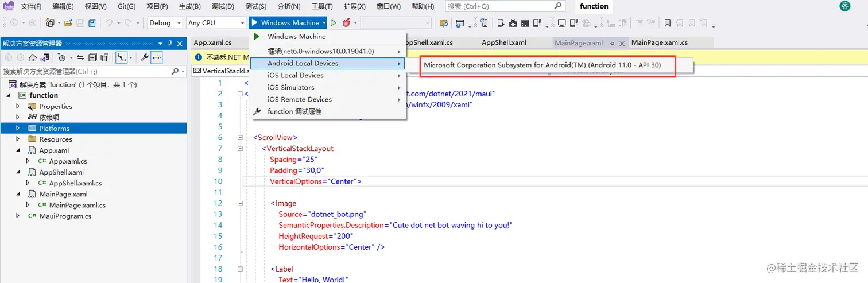Select MauiProgram.cs in Solution Explorer

(x=65, y=216)
